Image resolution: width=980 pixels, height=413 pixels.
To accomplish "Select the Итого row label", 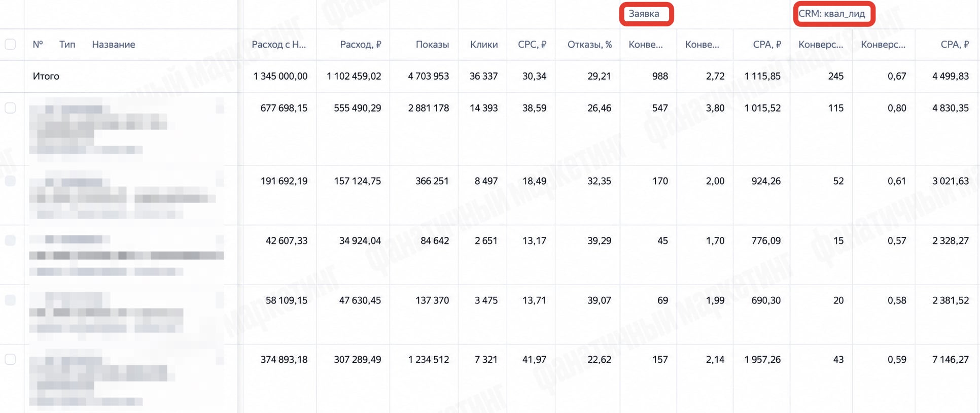I will click(46, 76).
